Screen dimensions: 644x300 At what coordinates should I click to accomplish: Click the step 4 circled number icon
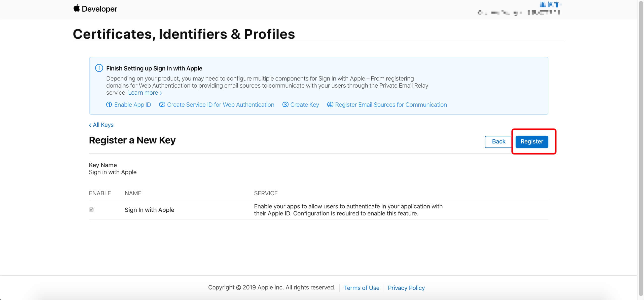[330, 104]
